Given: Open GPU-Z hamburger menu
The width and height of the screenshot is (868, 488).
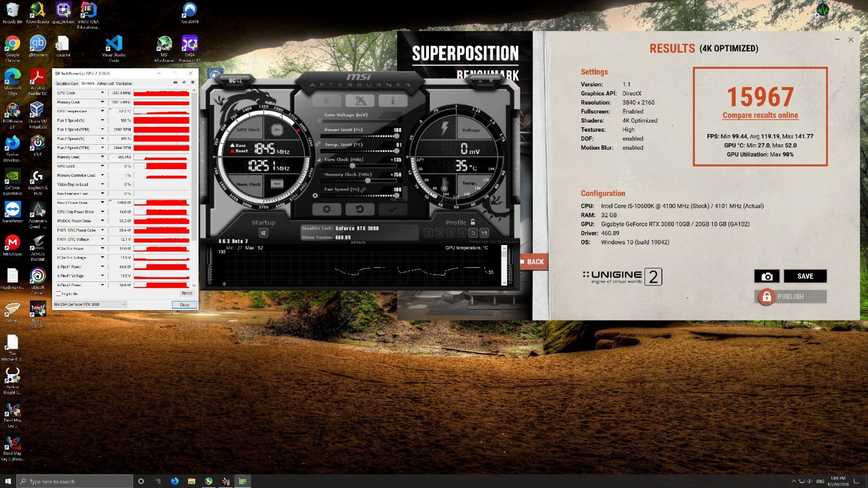Looking at the screenshot, I should click(x=193, y=82).
